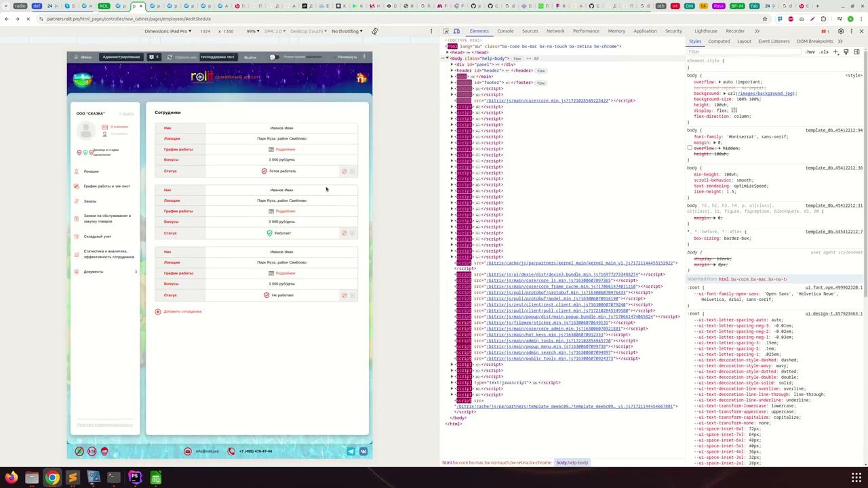Image resolution: width=868 pixels, height=488 pixels.
Task: Switch to the Sources tab
Action: click(x=530, y=31)
